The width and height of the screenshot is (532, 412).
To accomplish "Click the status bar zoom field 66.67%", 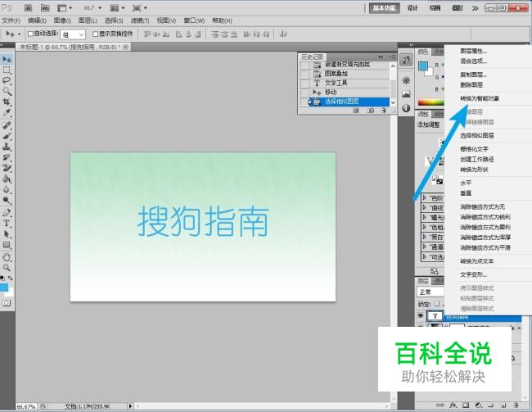I will tap(26, 406).
